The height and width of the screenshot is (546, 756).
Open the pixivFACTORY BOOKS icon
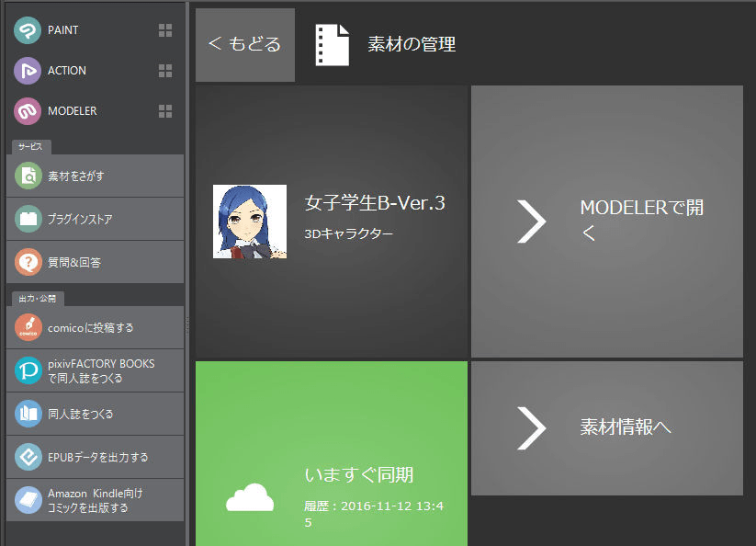click(x=27, y=370)
